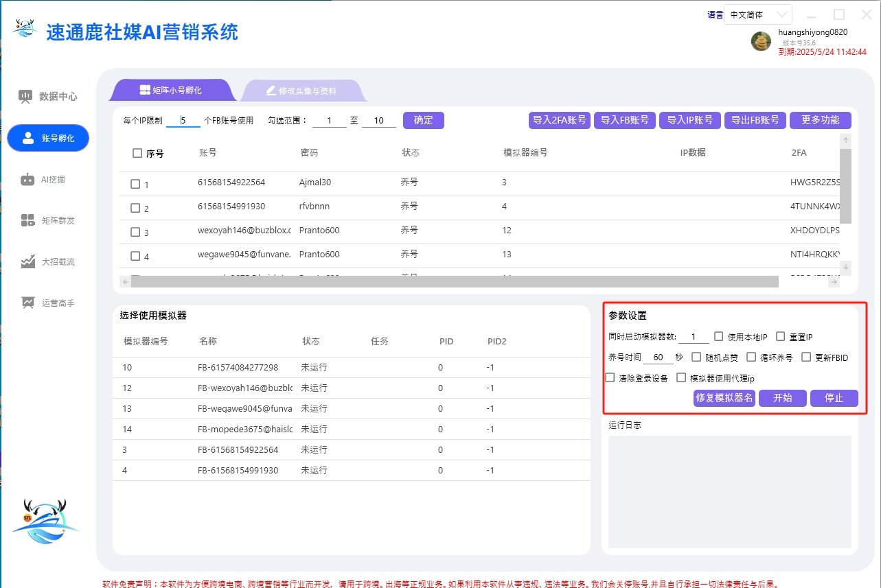
Task: Enable 更新FBID checkbox
Action: [806, 357]
